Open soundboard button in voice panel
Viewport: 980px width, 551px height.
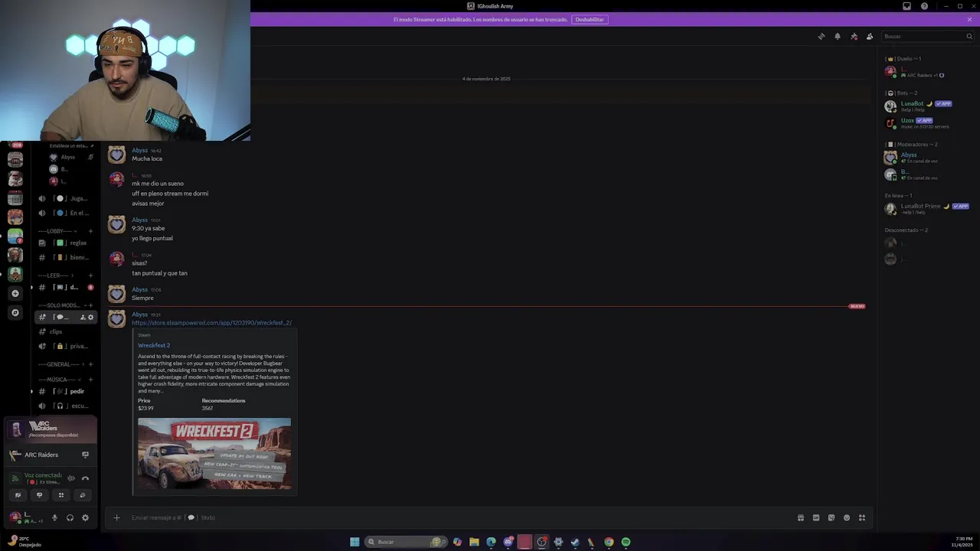coord(83,495)
